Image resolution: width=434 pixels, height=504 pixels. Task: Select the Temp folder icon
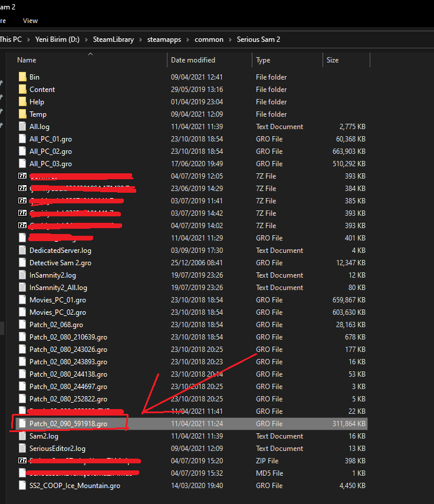tap(22, 114)
